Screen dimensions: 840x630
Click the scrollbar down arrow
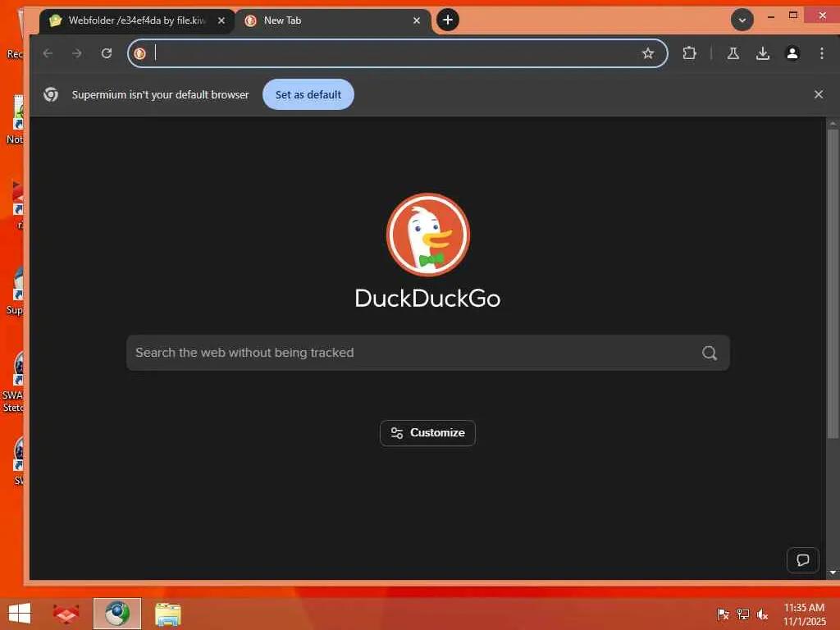pyautogui.click(x=833, y=573)
